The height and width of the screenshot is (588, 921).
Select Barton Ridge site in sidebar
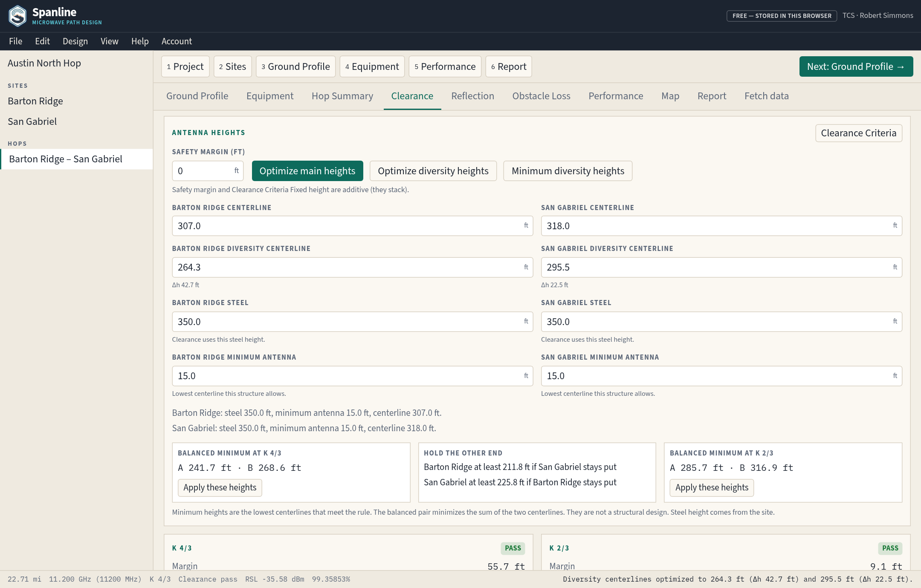tap(77, 101)
